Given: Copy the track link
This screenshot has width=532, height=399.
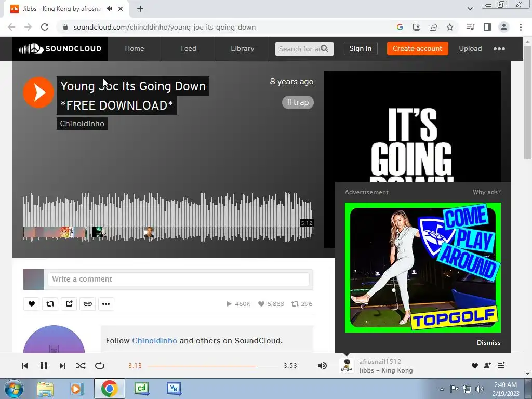Looking at the screenshot, I should point(87,303).
